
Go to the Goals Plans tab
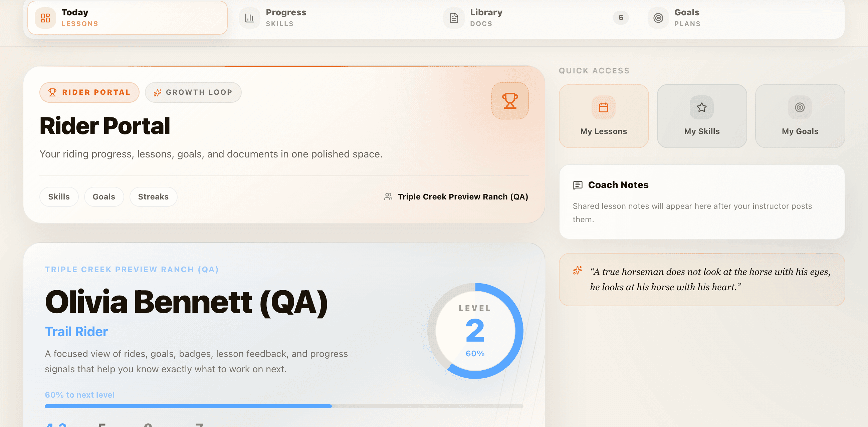click(x=740, y=17)
